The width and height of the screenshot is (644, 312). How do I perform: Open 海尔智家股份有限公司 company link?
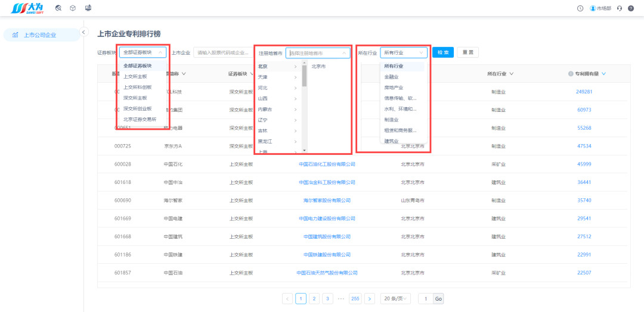pos(327,201)
